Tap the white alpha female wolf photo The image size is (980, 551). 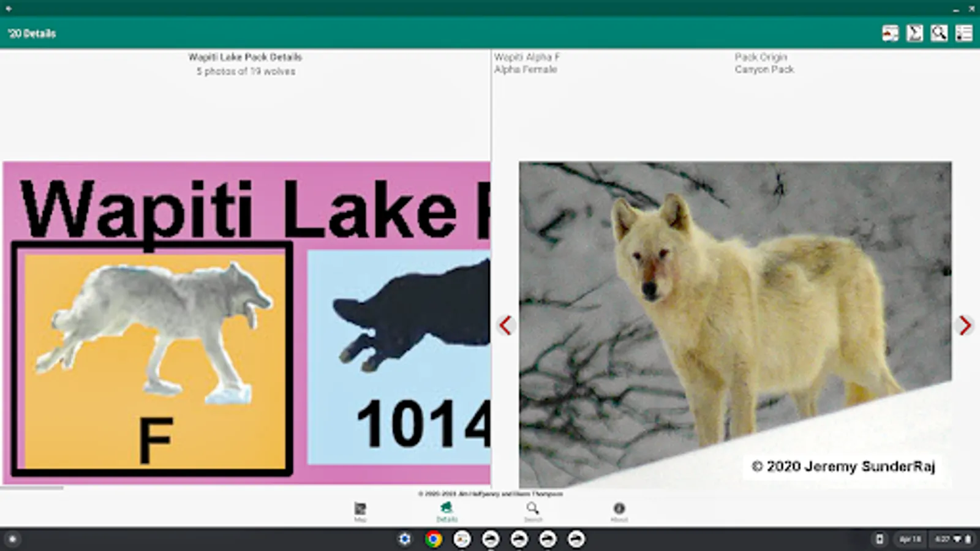tap(735, 324)
